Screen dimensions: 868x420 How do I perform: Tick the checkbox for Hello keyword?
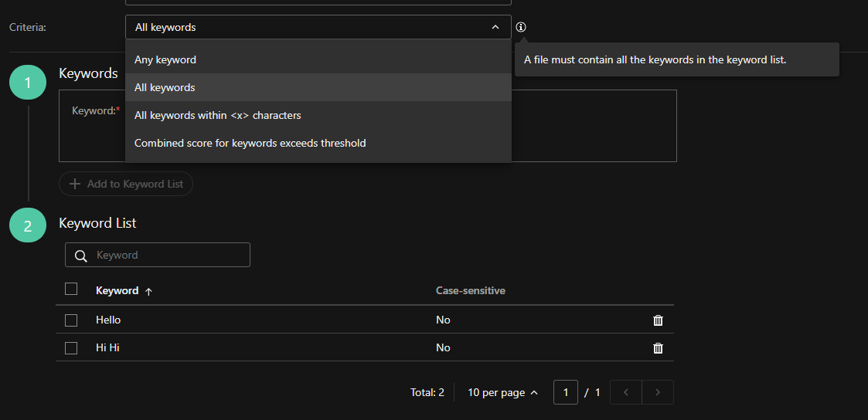[71, 320]
